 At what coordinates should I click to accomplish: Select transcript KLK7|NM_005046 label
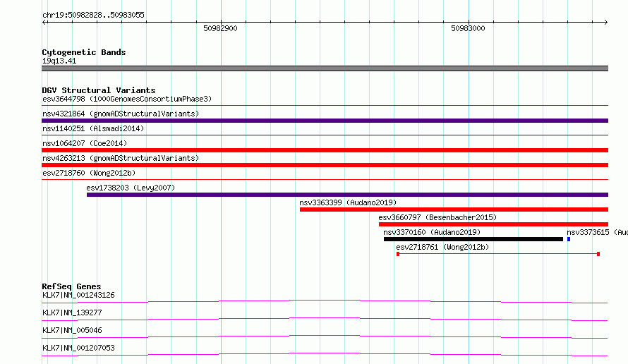72,330
